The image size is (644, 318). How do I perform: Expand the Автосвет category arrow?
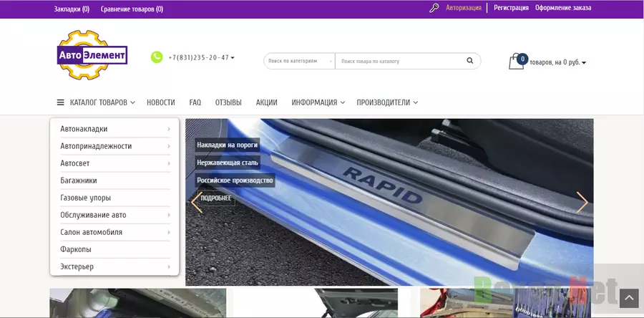click(x=169, y=163)
